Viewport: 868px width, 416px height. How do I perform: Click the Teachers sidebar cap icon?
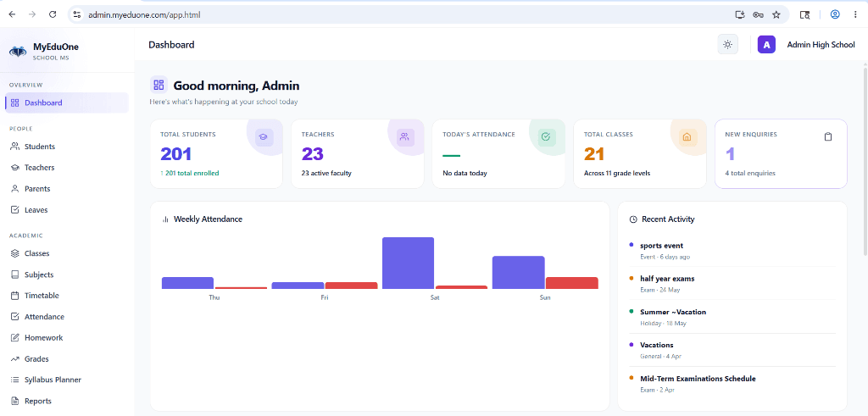(x=15, y=168)
